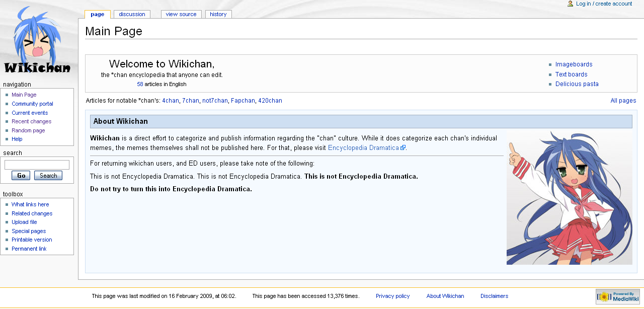This screenshot has width=644, height=309.
Task: Click Upload file in the toolbox
Action: [24, 222]
